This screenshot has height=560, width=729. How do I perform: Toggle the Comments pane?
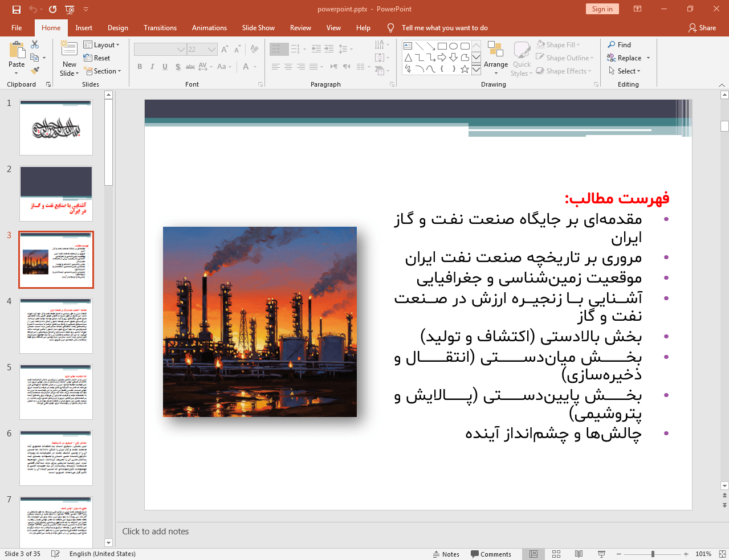491,554
